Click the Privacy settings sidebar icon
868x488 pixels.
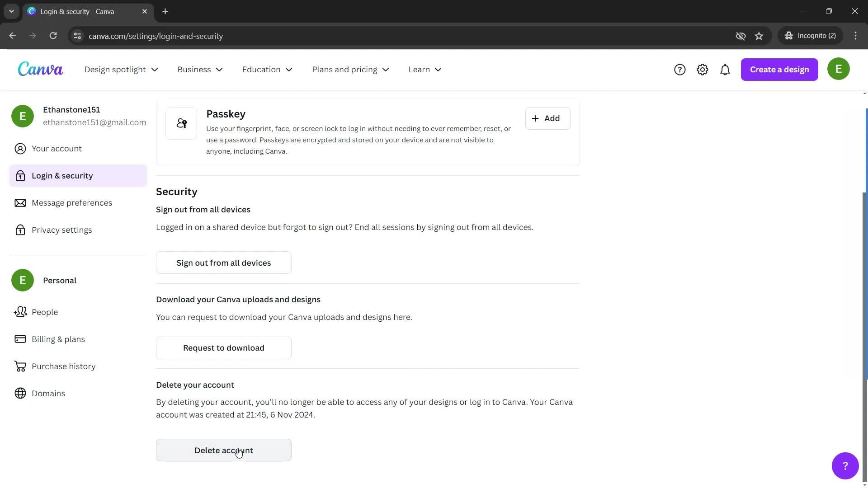click(x=20, y=230)
